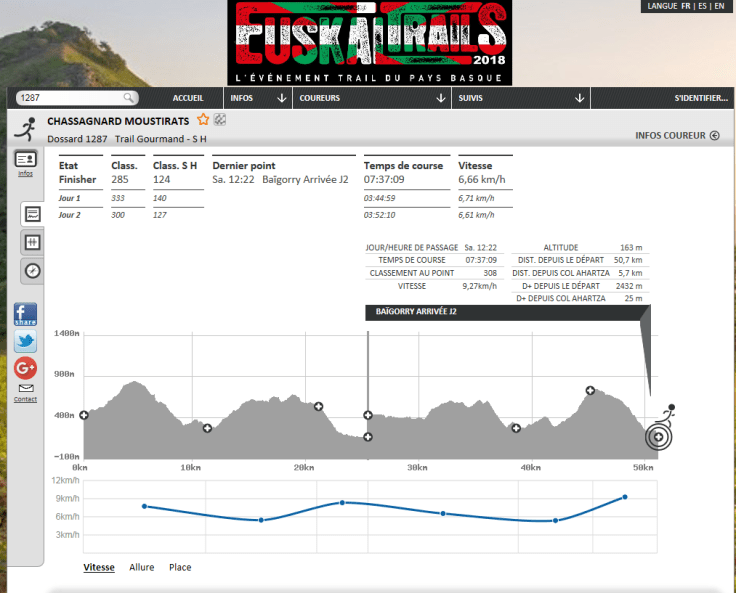Screen dimensions: 736x593
Task: Expand the COUREURS dropdown menu
Action: tap(371, 98)
